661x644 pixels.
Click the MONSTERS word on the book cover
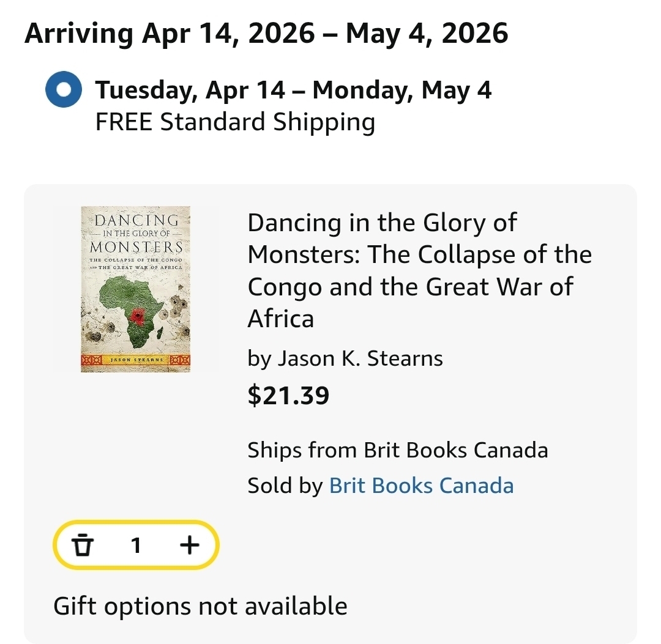136,247
